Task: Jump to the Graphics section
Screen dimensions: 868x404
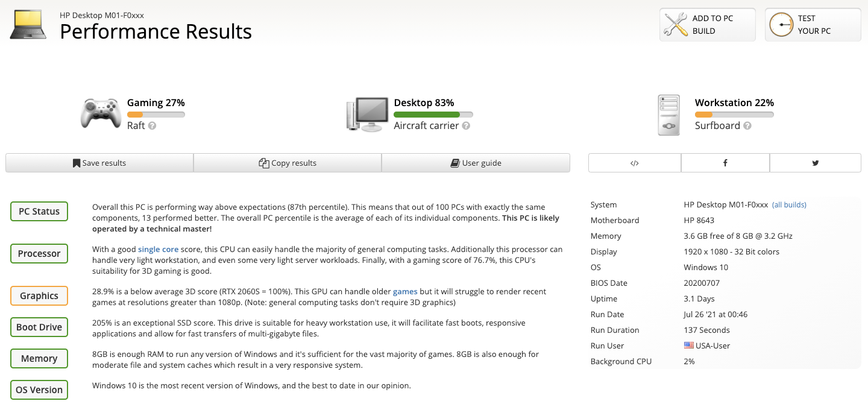Action: 39,296
